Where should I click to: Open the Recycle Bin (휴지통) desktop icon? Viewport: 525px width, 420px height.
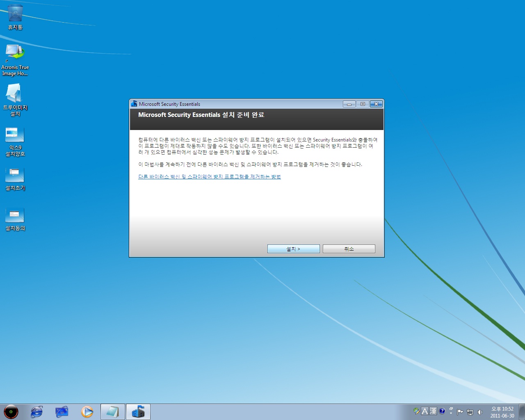click(15, 17)
